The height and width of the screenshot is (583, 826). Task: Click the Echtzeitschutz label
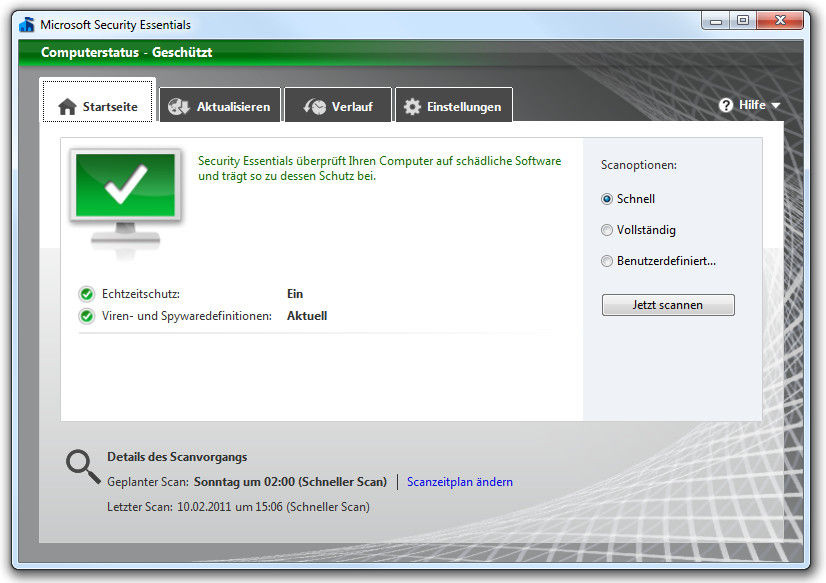click(141, 294)
